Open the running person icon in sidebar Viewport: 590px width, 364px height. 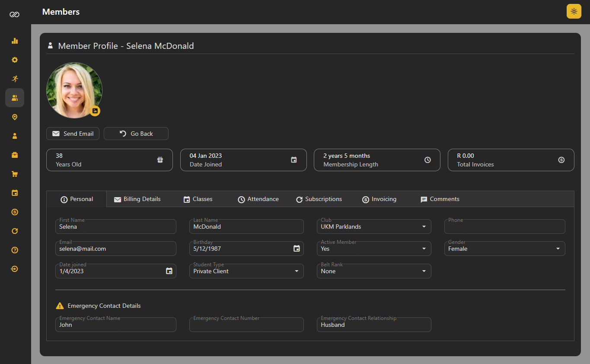click(15, 79)
